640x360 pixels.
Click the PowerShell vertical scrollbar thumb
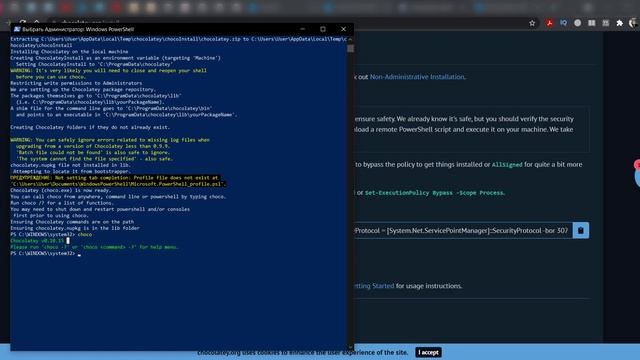click(x=350, y=49)
